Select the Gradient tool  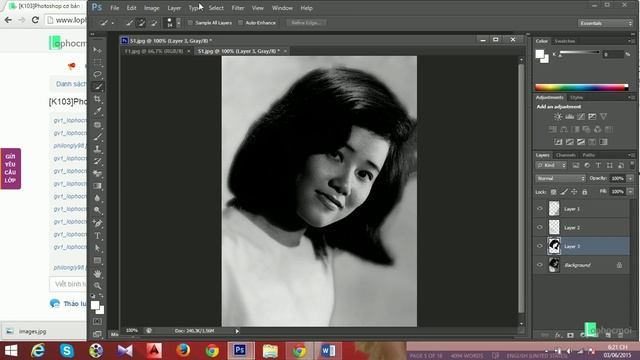pos(97,186)
